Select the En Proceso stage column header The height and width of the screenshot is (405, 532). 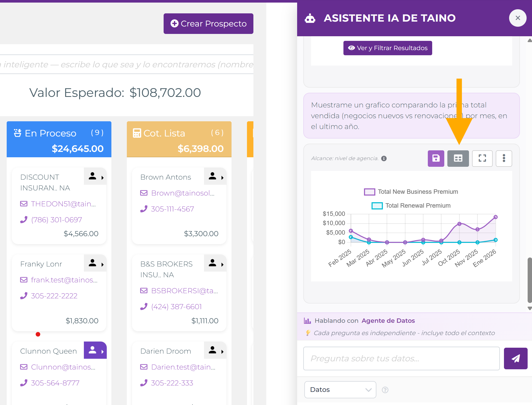click(59, 139)
